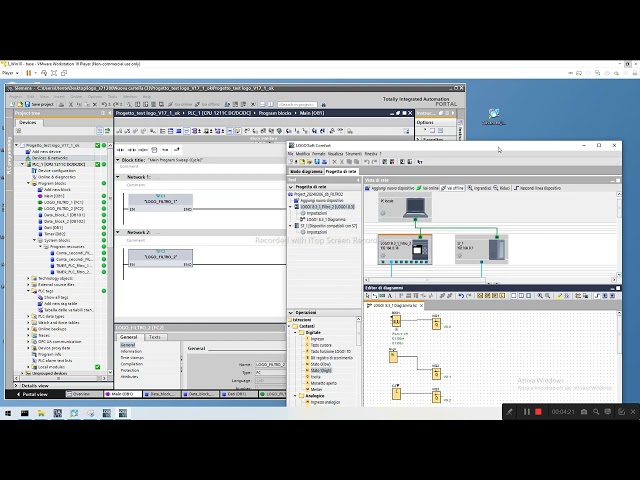Select the LOGO! 8.3 device block in network view
640x480 pixels.
click(405, 249)
